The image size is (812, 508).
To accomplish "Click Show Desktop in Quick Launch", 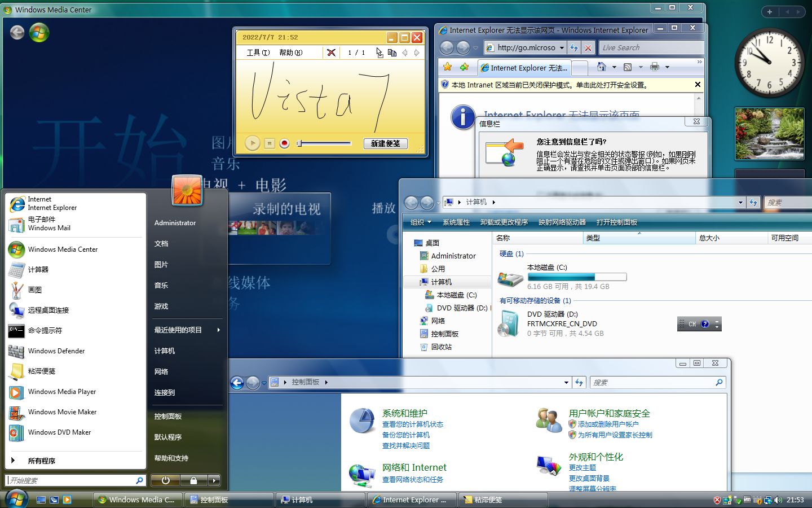I will click(41, 500).
